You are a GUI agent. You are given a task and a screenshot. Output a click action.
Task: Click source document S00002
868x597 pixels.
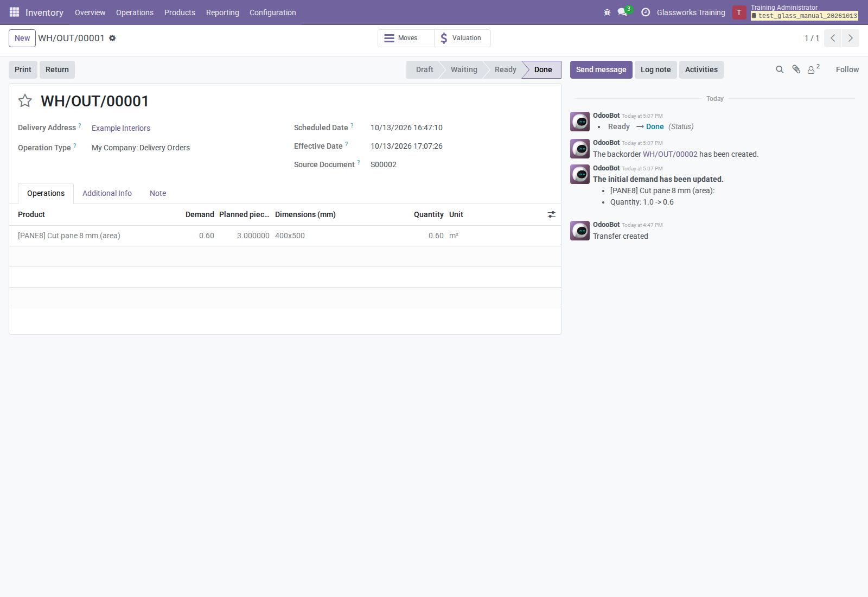tap(384, 164)
